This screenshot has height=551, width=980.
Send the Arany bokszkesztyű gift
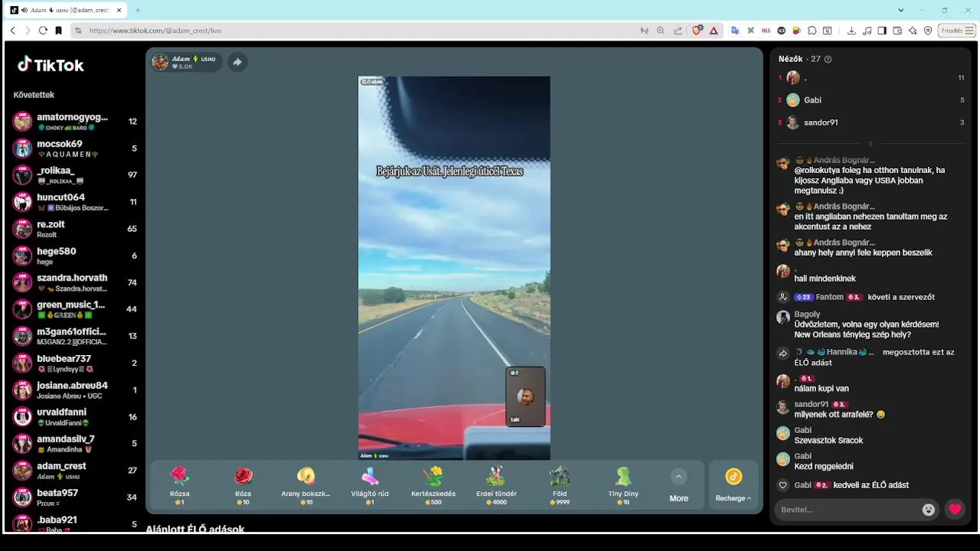tap(306, 485)
